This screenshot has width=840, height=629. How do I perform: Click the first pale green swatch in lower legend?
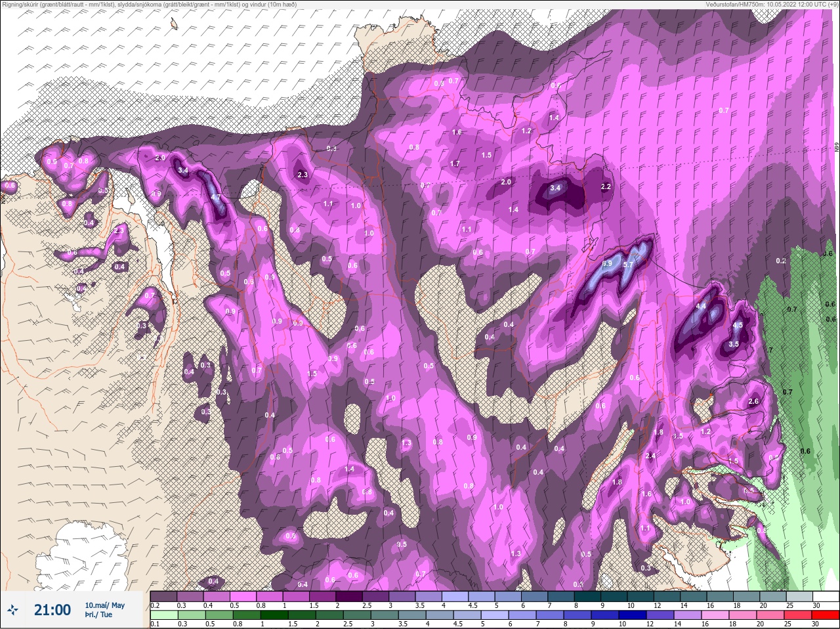coord(163,613)
